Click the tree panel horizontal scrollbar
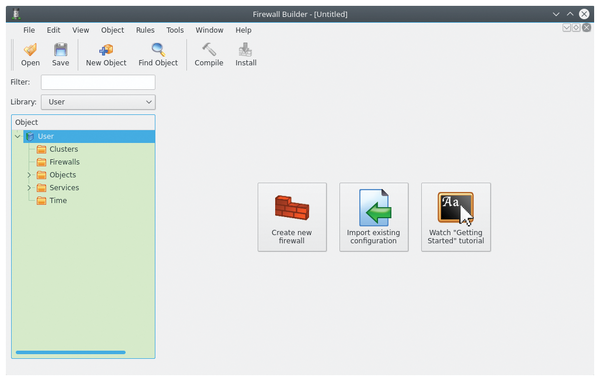Viewport: 600px width, 381px height. click(71, 352)
